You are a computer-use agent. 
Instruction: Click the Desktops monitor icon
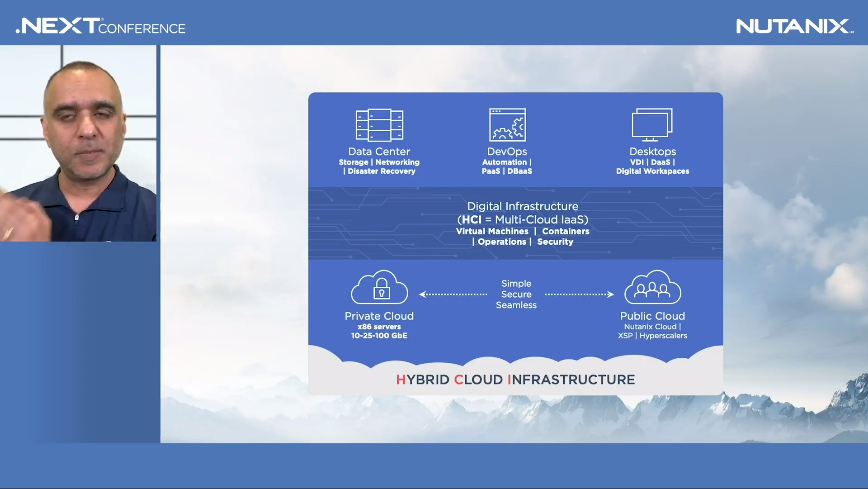tap(652, 125)
